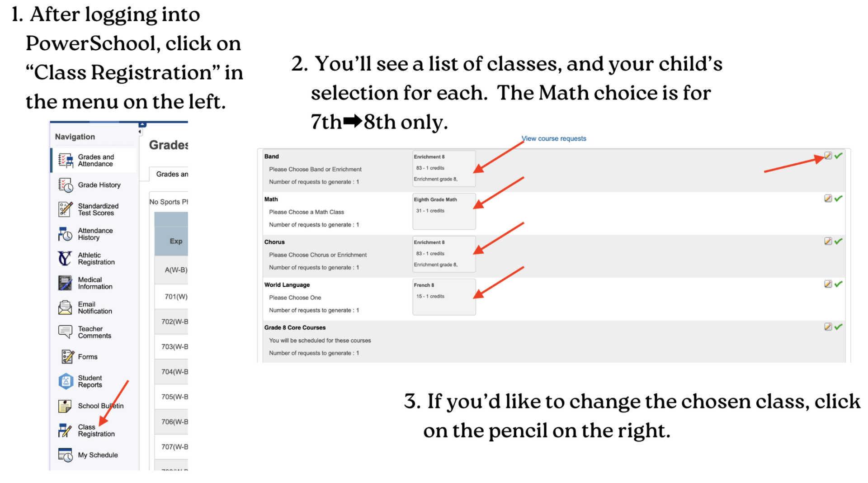Click the Grades and Attendance icon
Image resolution: width=868 pixels, height=483 pixels.
coord(66,161)
